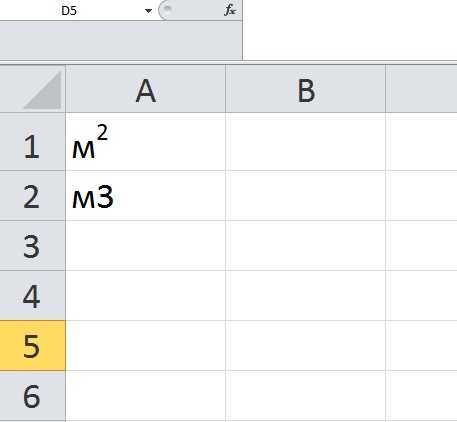This screenshot has width=457, height=422.
Task: Select row 6 header
Action: (32, 396)
